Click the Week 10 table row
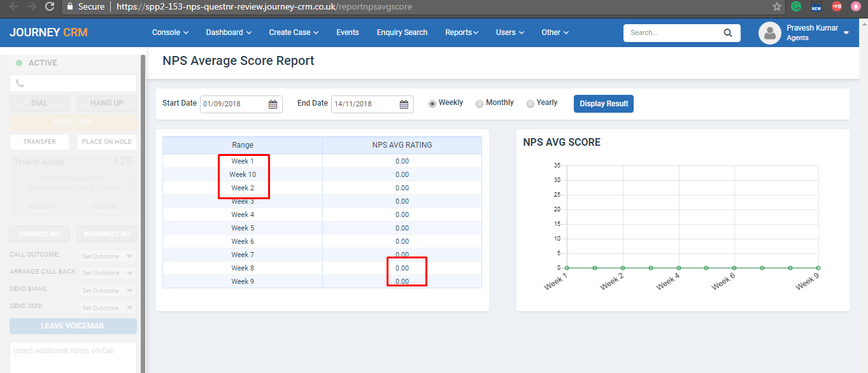This screenshot has width=868, height=373. [x=322, y=174]
